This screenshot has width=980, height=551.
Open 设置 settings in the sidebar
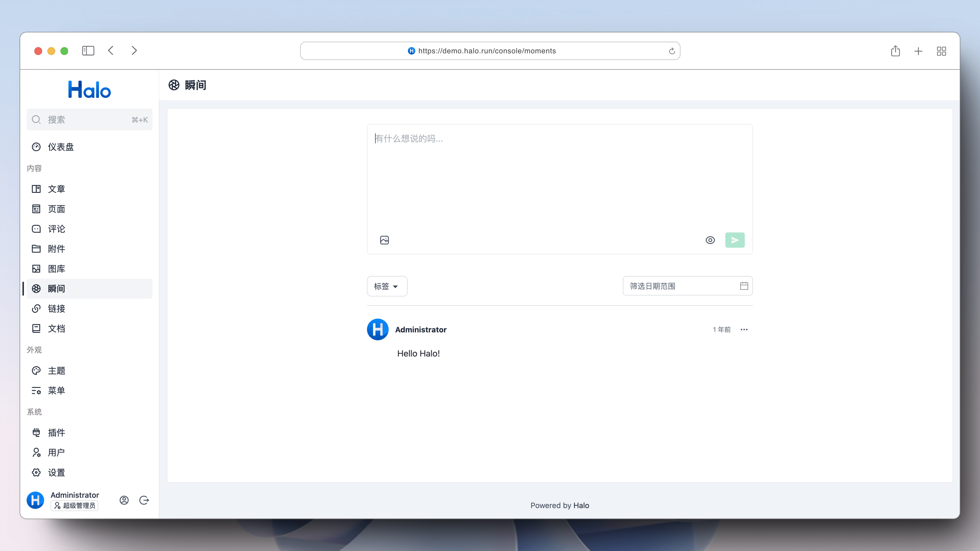(x=56, y=472)
